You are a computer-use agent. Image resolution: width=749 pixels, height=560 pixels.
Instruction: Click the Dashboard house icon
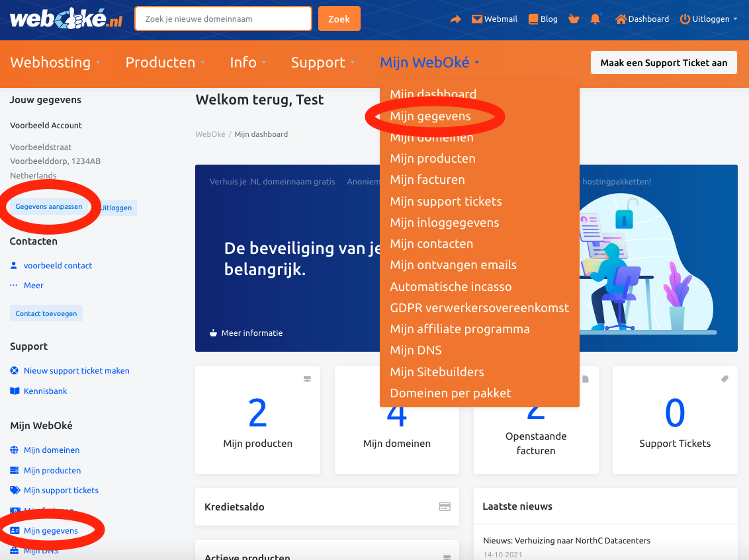[621, 19]
